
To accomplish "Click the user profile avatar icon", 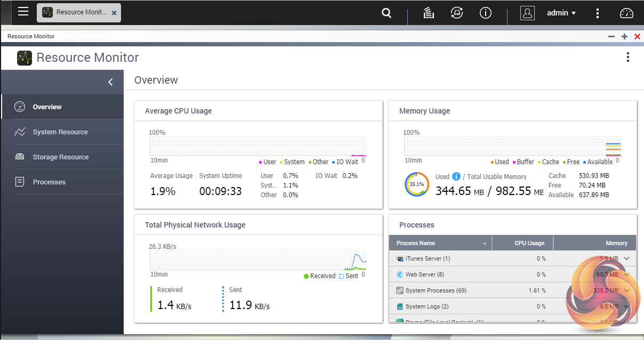I will point(527,13).
